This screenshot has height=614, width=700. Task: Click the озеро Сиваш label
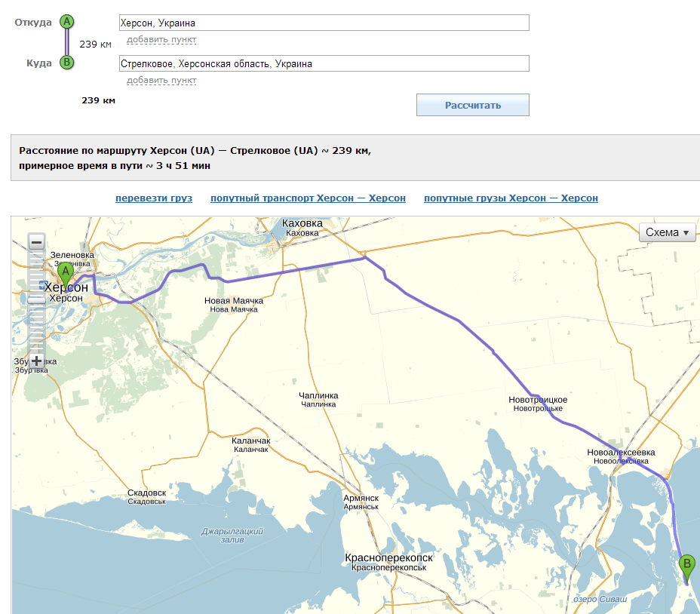[600, 599]
